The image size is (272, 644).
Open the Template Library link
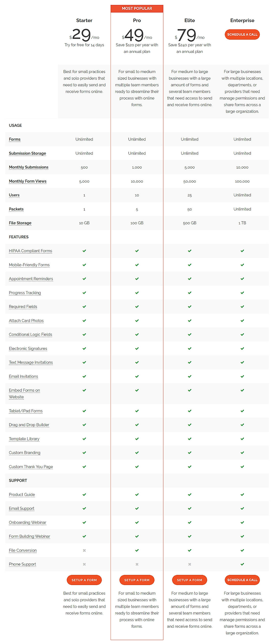click(24, 439)
